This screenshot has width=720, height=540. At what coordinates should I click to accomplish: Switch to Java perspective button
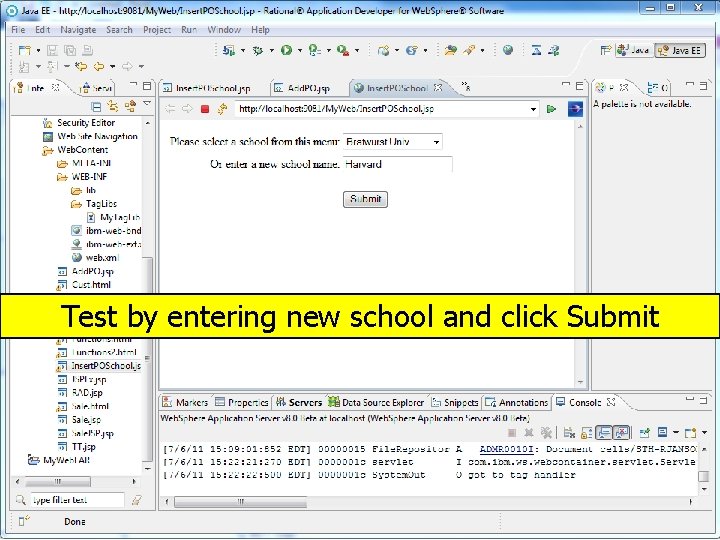(x=633, y=50)
